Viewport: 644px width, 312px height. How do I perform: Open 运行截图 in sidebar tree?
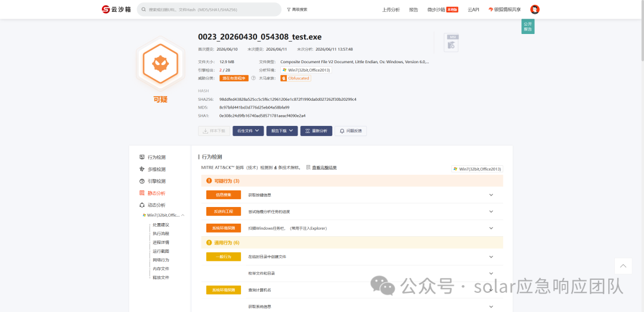(x=161, y=251)
